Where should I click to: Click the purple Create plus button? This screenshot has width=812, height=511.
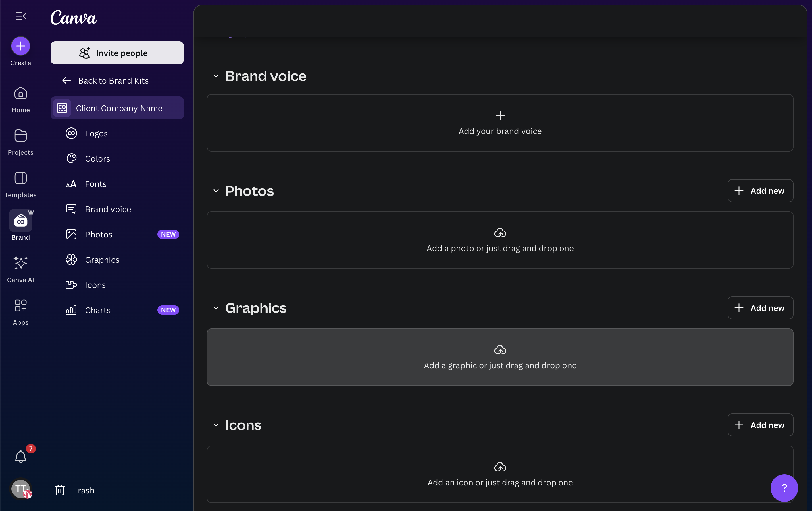(x=21, y=46)
